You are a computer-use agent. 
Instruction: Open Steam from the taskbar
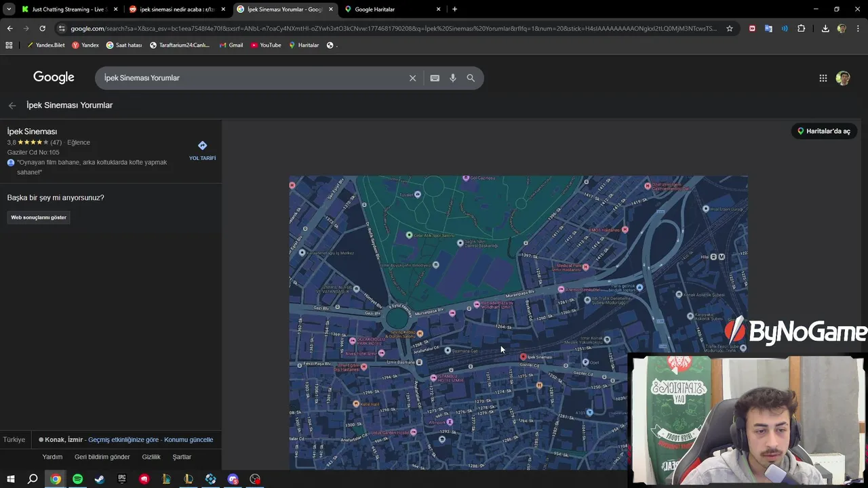point(100,479)
